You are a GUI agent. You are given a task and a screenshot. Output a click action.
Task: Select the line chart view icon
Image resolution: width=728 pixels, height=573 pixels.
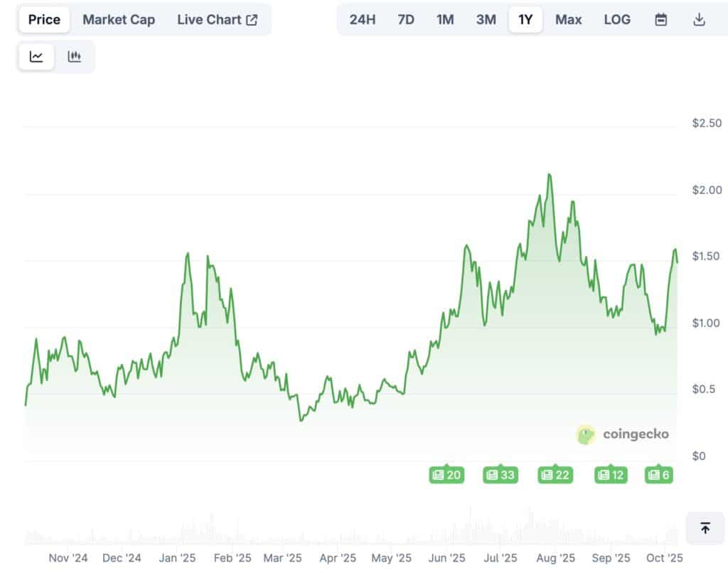[36, 56]
